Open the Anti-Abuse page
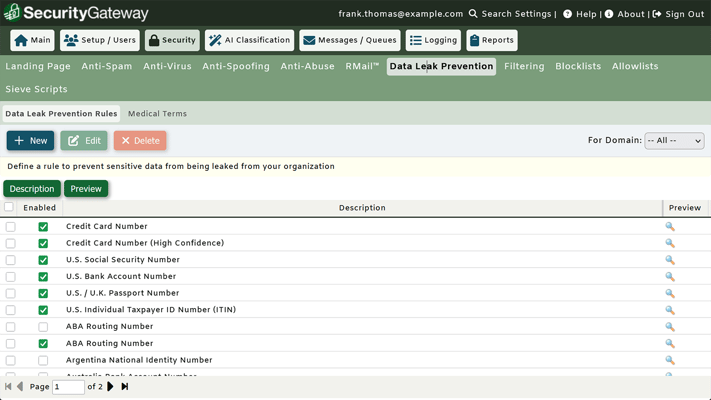Image resolution: width=711 pixels, height=400 pixels. coord(307,66)
